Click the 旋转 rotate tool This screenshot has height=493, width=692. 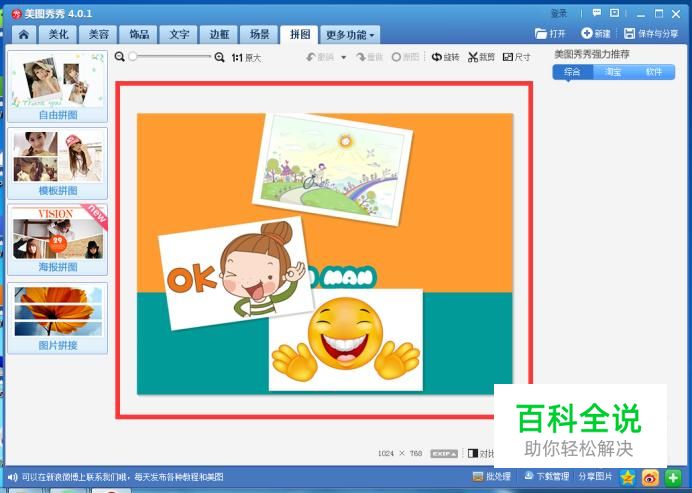click(445, 57)
